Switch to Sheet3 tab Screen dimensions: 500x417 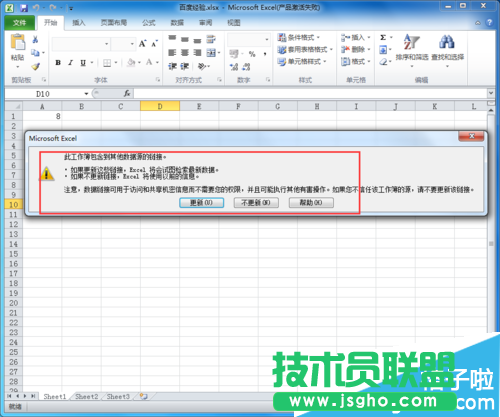[x=118, y=397]
